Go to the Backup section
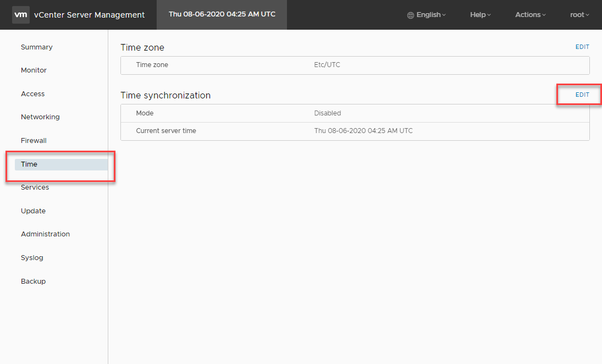This screenshot has height=364, width=602. 33,281
